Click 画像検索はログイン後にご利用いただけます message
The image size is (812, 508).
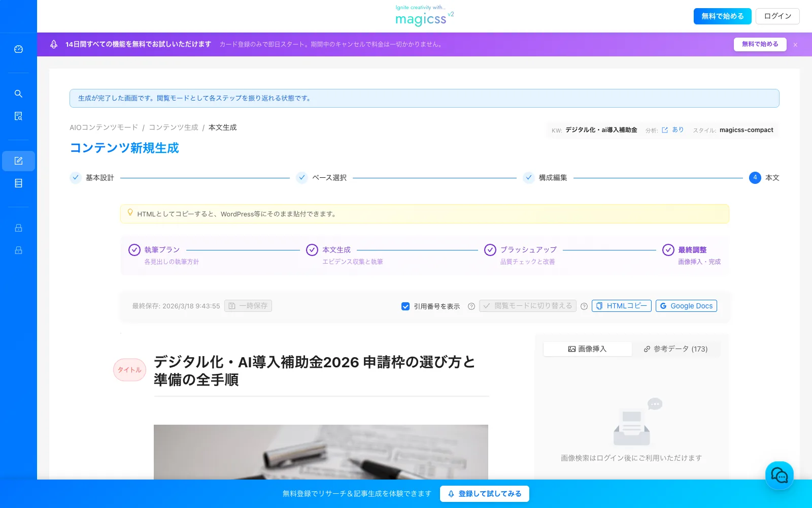pos(631,458)
